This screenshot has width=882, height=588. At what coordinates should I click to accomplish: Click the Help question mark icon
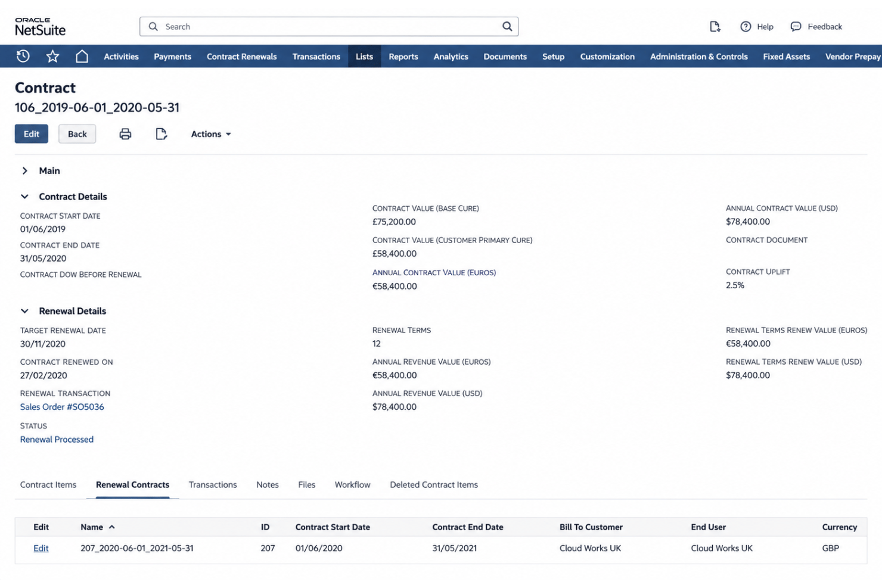746,26
